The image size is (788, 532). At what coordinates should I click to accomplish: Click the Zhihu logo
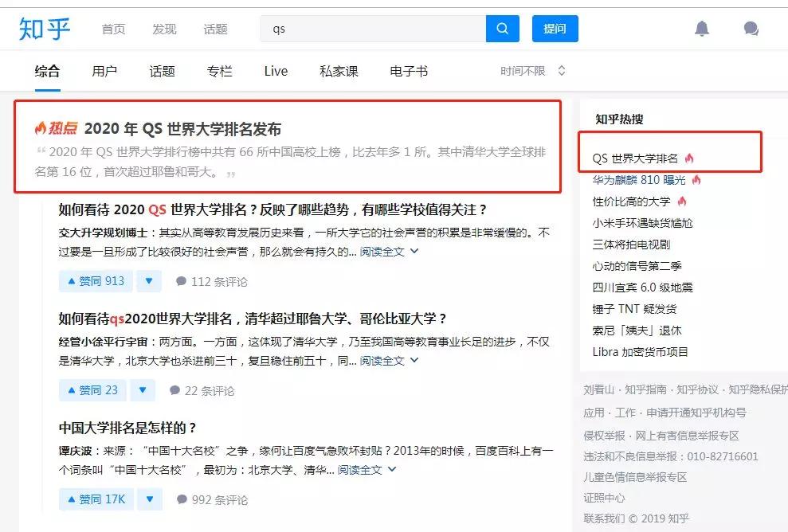point(45,28)
